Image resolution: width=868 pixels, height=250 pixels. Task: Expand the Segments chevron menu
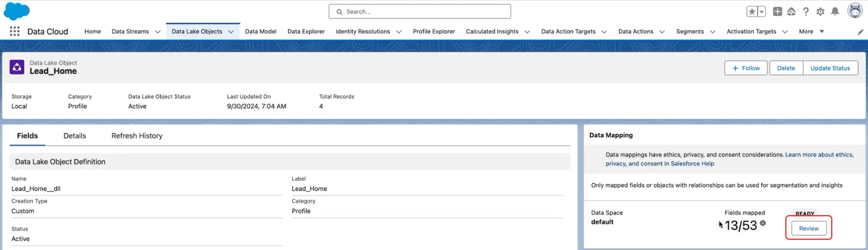(x=712, y=32)
